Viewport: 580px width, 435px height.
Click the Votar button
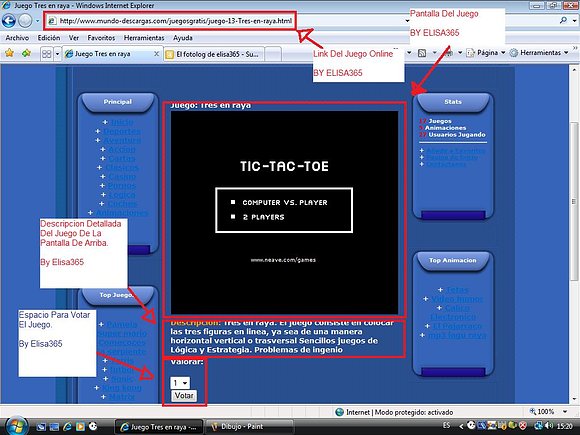click(x=184, y=395)
